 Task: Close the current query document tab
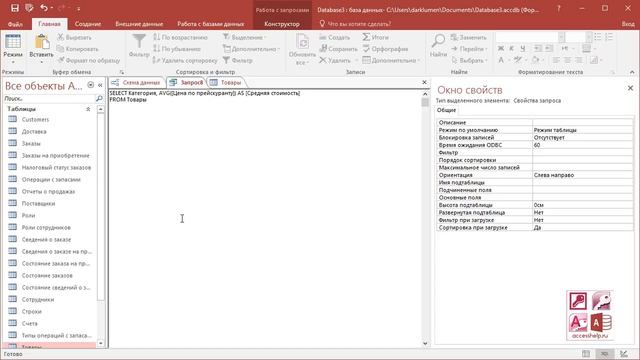pos(424,82)
